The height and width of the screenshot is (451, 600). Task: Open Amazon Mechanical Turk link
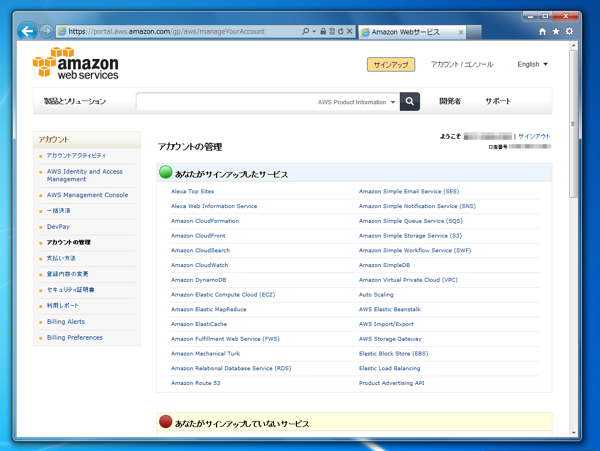point(205,353)
